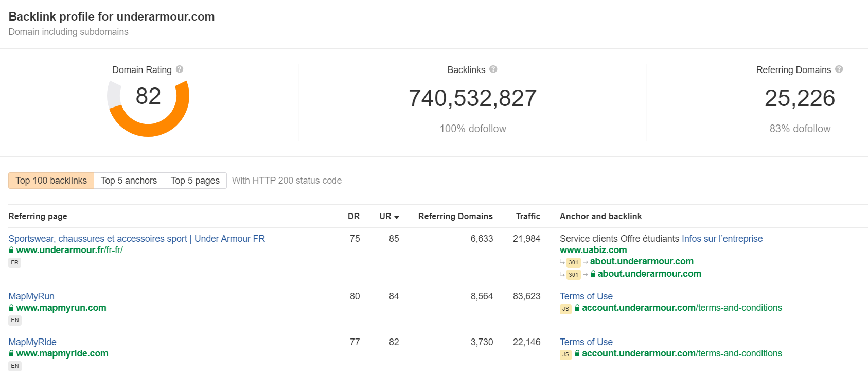Open the first about.underarmour.com redirect link

click(642, 261)
